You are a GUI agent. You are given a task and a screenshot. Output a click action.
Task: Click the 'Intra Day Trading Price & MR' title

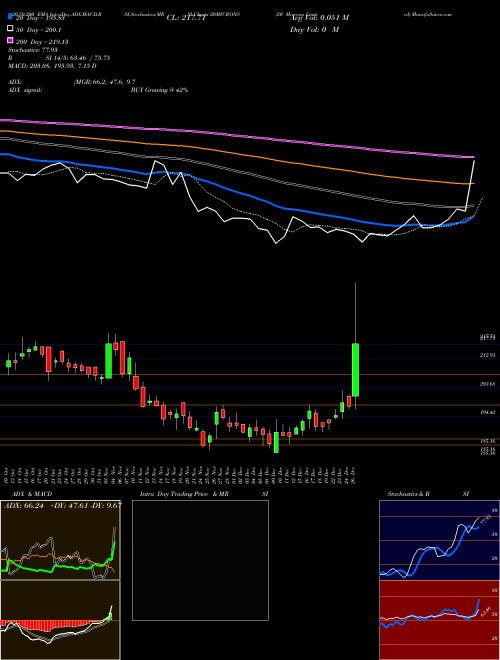click(x=184, y=494)
